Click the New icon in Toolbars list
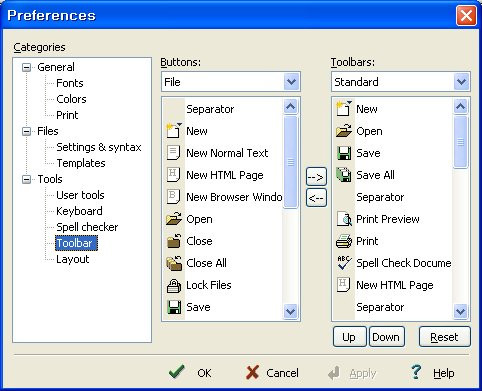Screen dimensions: 482x391 click(x=344, y=108)
